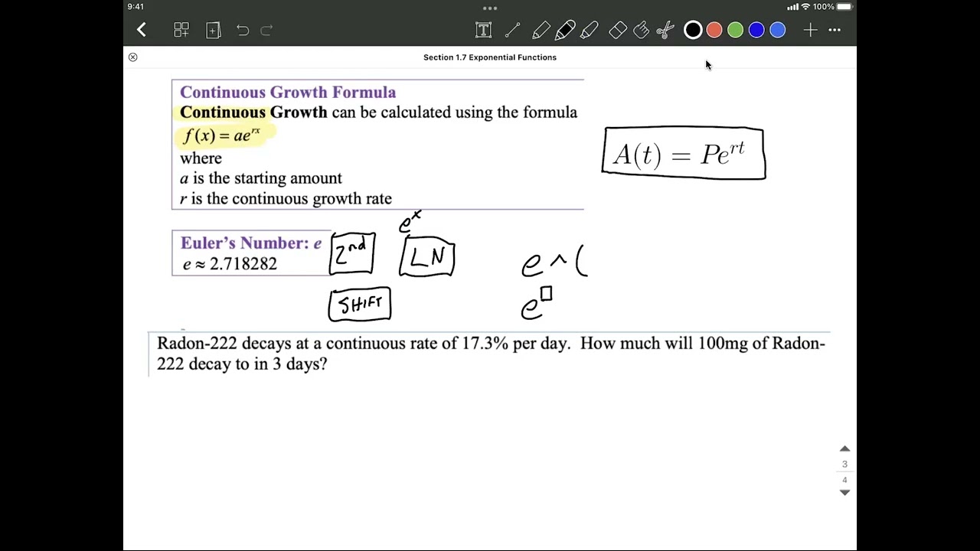Undo the last stroke
Image resolution: width=980 pixels, height=551 pixels.
pyautogui.click(x=243, y=30)
